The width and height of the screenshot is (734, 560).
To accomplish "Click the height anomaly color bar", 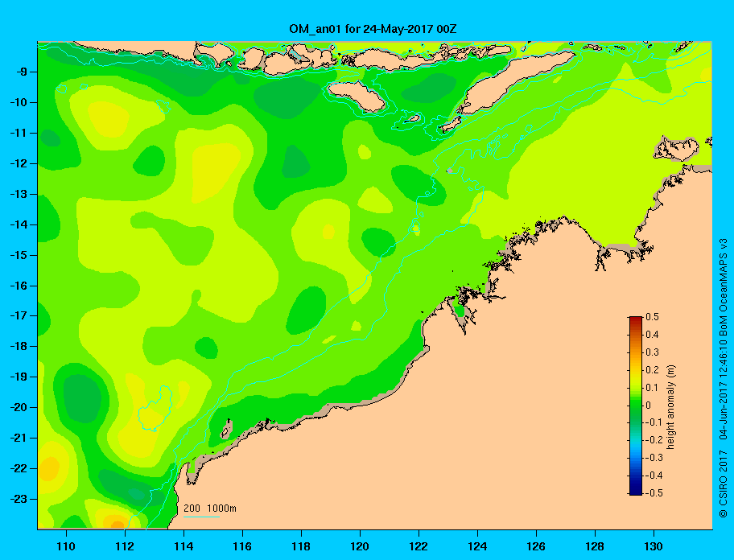I will 636,406.
